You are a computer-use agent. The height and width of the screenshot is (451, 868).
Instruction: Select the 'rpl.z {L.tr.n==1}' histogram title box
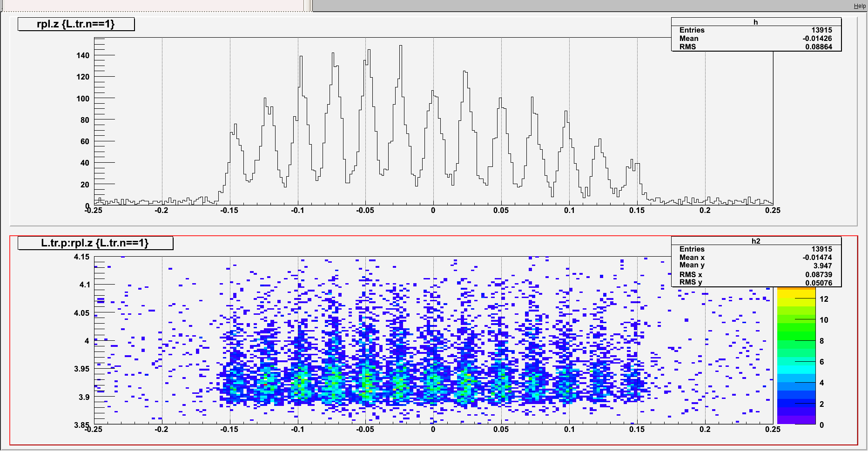coord(76,24)
